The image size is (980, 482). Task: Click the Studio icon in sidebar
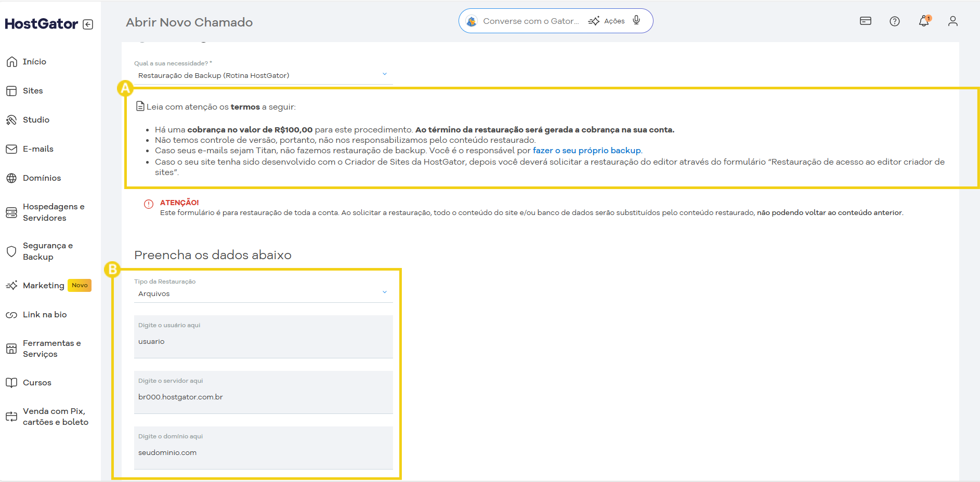pos(11,120)
